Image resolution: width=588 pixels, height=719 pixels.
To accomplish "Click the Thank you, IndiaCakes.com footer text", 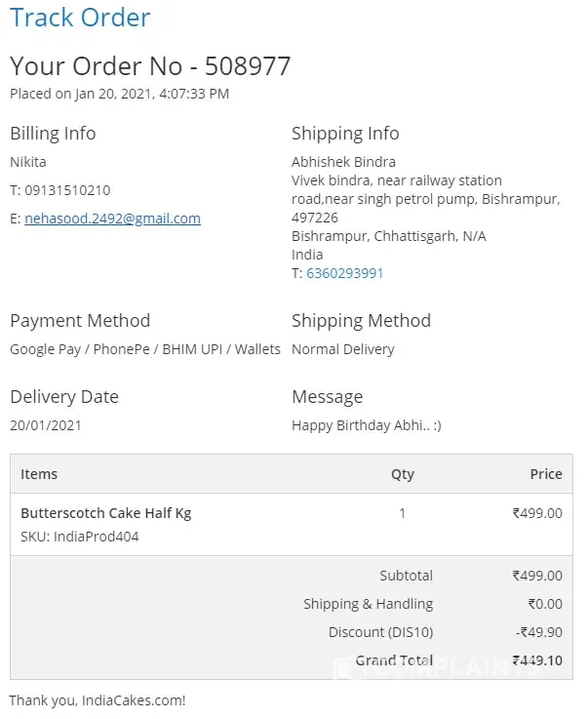I will (98, 700).
